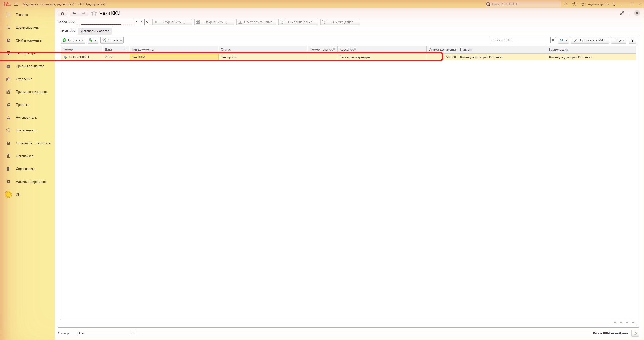644x340 pixels.
Task: Jump to the last record arrow
Action: point(633,323)
